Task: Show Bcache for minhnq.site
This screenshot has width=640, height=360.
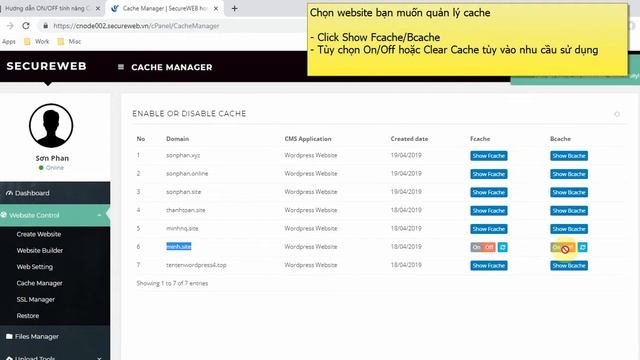Action: pyautogui.click(x=569, y=229)
